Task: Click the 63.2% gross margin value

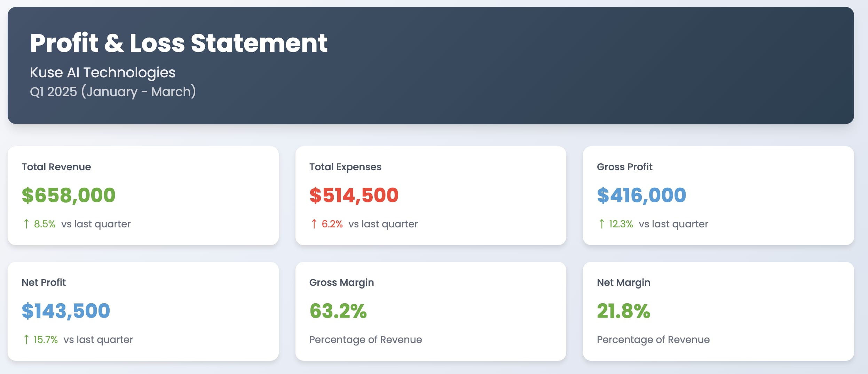Action: pyautogui.click(x=338, y=311)
